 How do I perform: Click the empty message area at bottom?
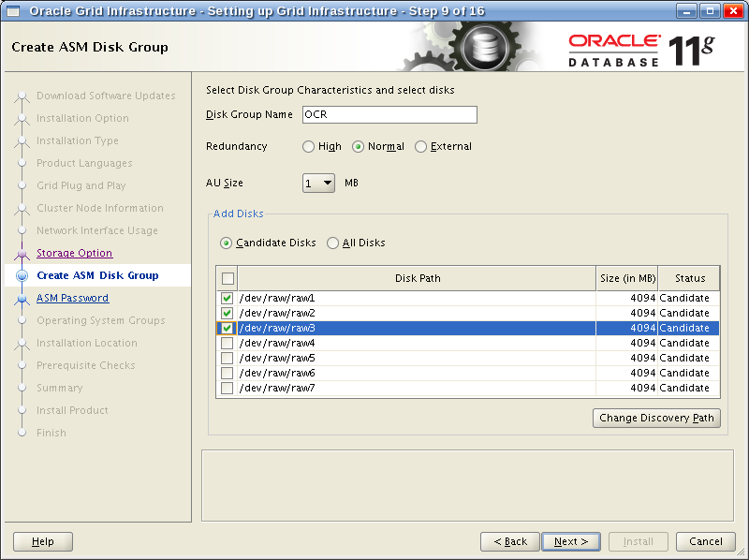(467, 485)
